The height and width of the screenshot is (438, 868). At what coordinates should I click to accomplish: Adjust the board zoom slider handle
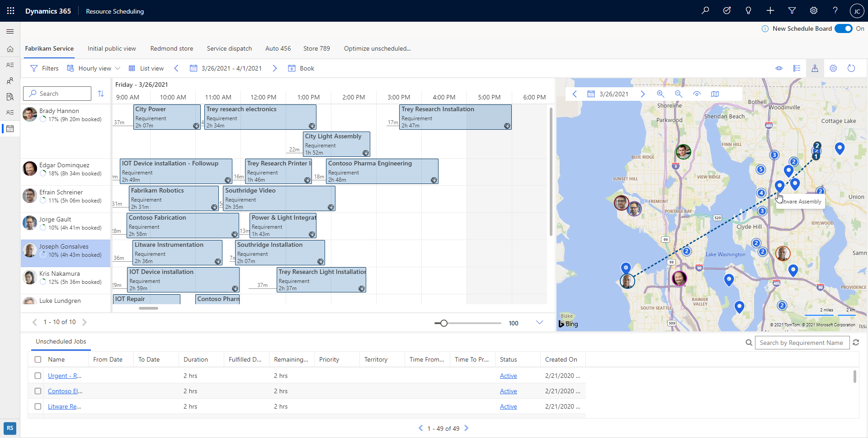444,323
